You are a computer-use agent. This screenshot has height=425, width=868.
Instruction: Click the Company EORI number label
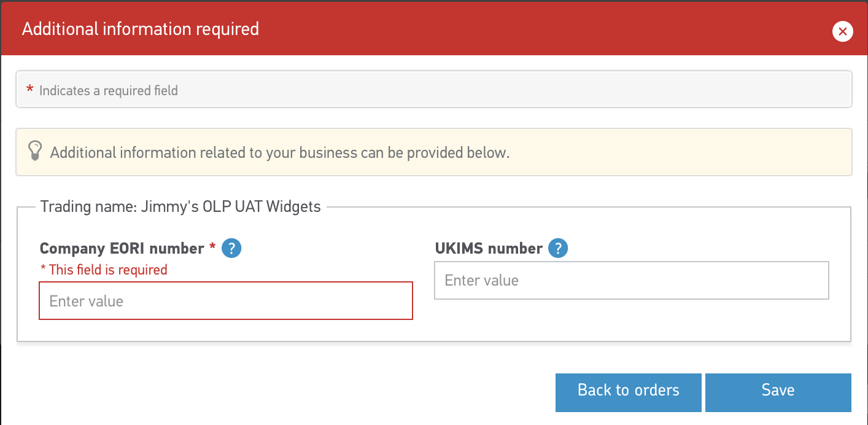pos(122,249)
